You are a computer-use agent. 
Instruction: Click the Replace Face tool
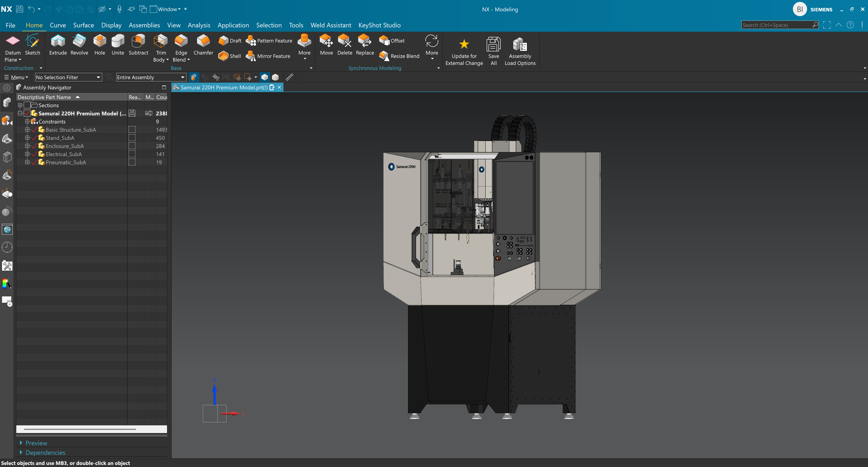(365, 44)
